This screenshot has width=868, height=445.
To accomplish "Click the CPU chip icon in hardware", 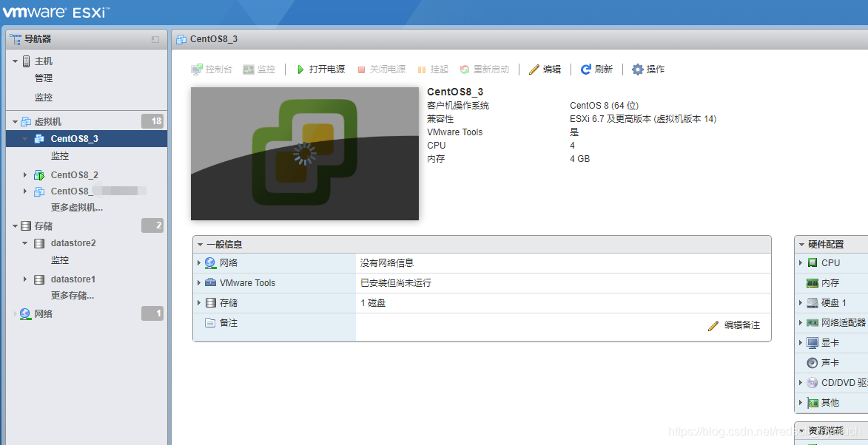I will coord(812,262).
